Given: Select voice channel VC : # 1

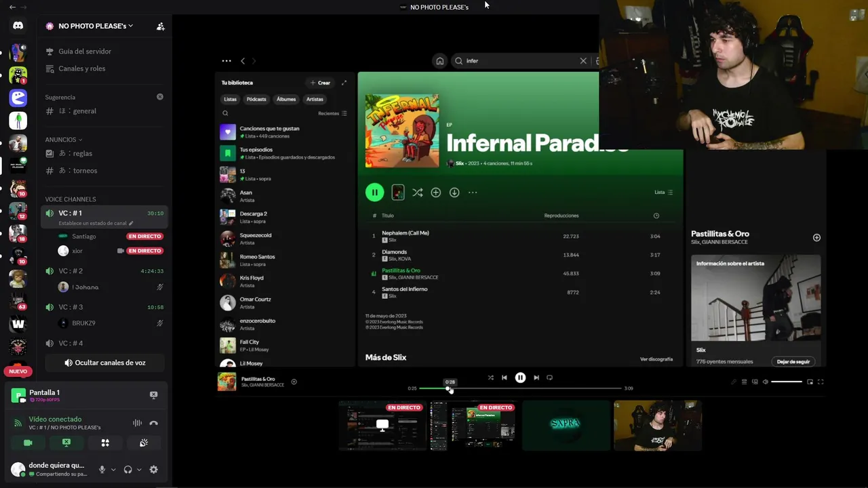Looking at the screenshot, I should pyautogui.click(x=104, y=217).
